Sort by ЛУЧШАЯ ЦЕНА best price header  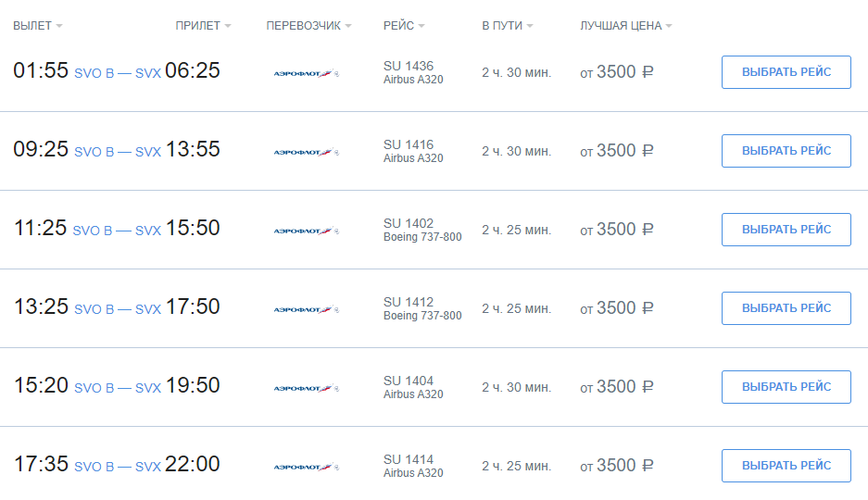click(x=625, y=26)
